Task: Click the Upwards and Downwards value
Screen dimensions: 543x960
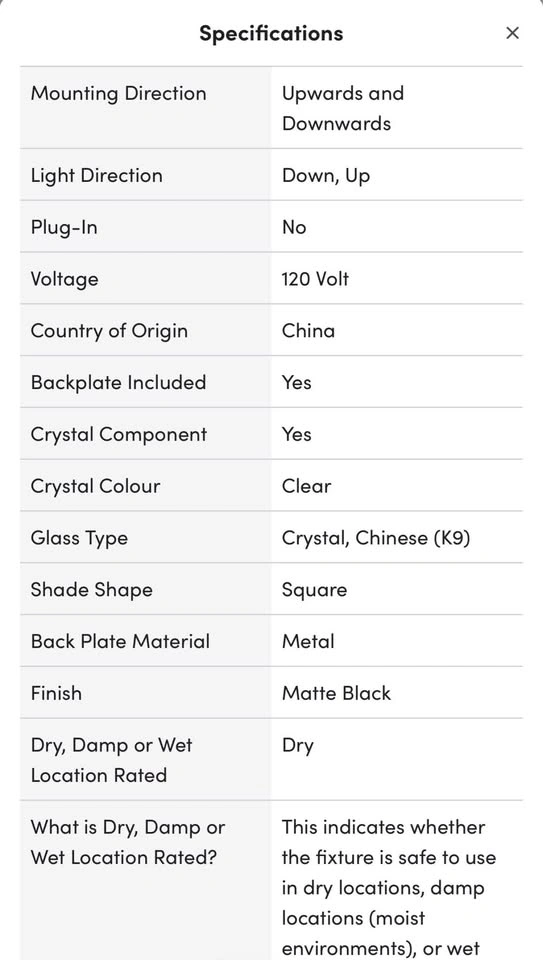Action: click(x=343, y=108)
